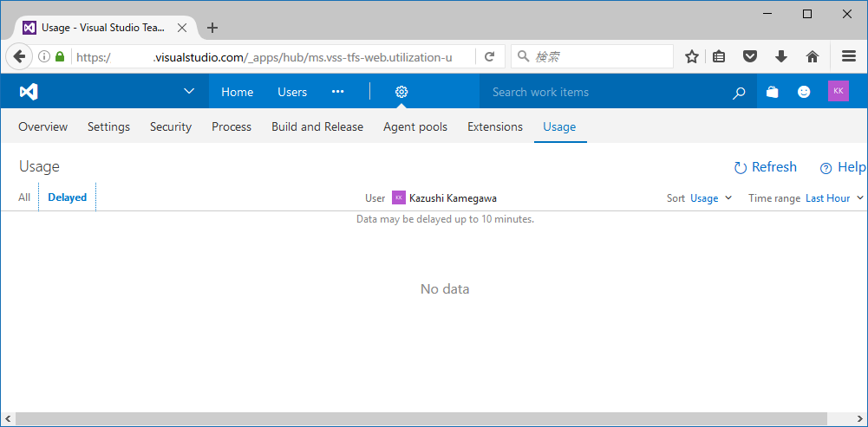The width and height of the screenshot is (868, 427).
Task: Click the browser bookmark star icon
Action: click(x=691, y=56)
